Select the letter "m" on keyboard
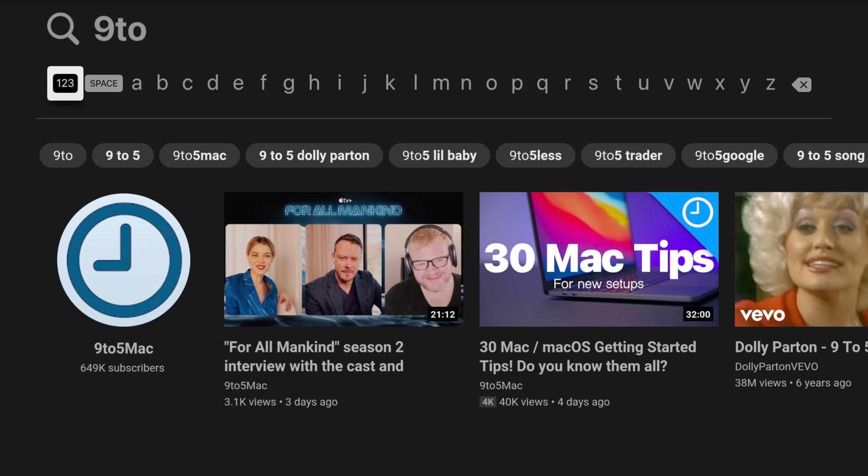The height and width of the screenshot is (476, 868). 441,83
